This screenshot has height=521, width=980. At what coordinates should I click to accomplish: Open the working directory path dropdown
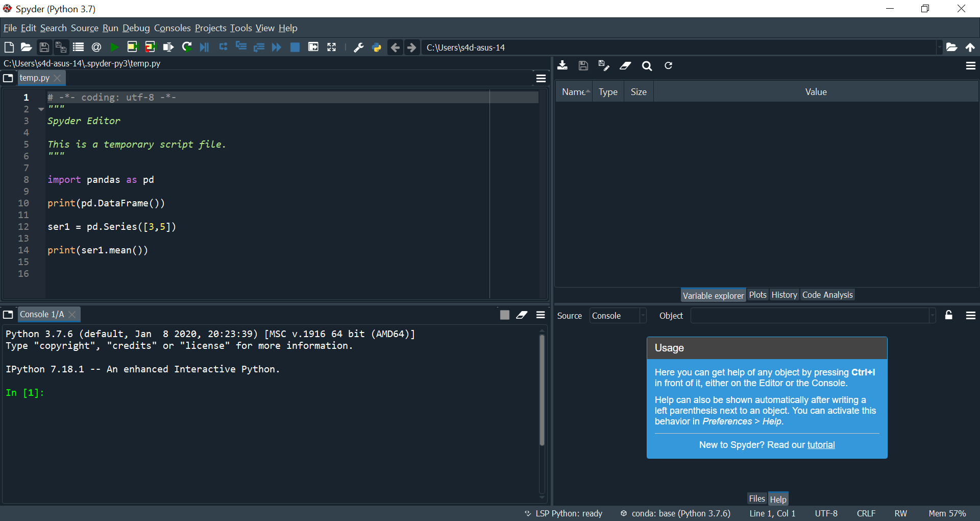point(939,48)
